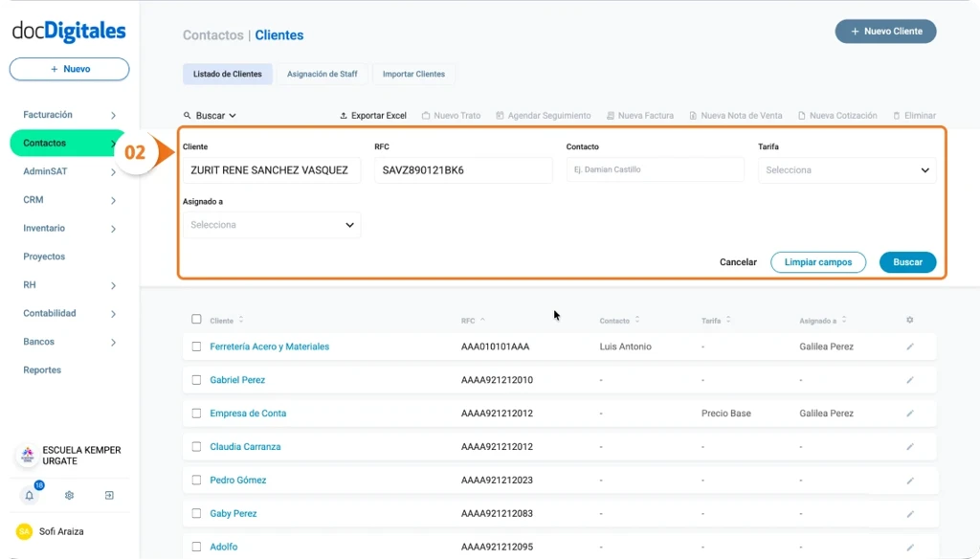980x559 pixels.
Task: Open Nueva Cotización
Action: (x=837, y=115)
